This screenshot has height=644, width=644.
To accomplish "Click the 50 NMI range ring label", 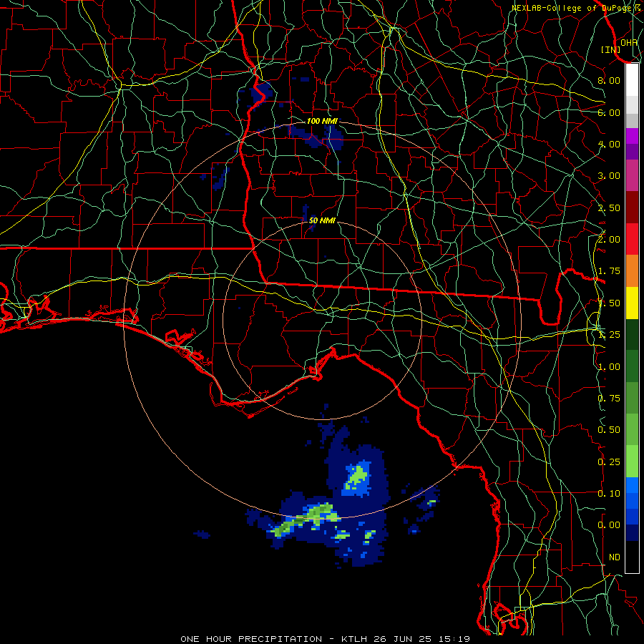I will point(322,220).
